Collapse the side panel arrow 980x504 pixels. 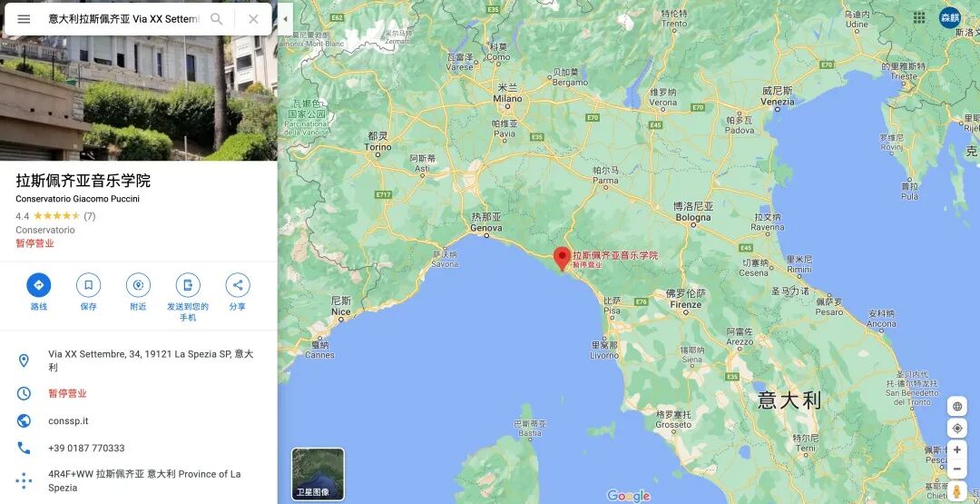pyautogui.click(x=285, y=19)
